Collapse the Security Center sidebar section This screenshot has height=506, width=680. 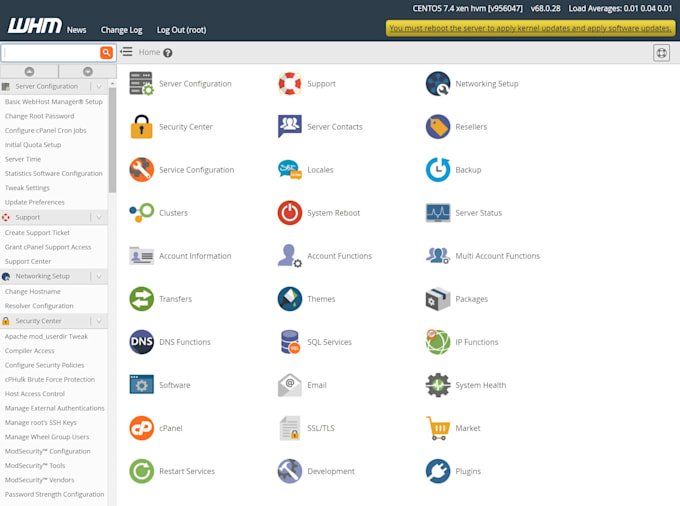tap(99, 321)
